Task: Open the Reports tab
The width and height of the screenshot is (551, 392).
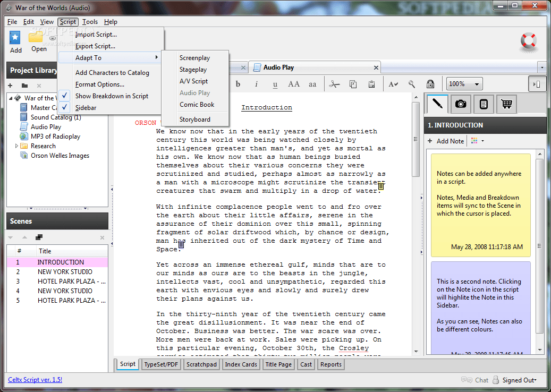Action: click(x=330, y=364)
